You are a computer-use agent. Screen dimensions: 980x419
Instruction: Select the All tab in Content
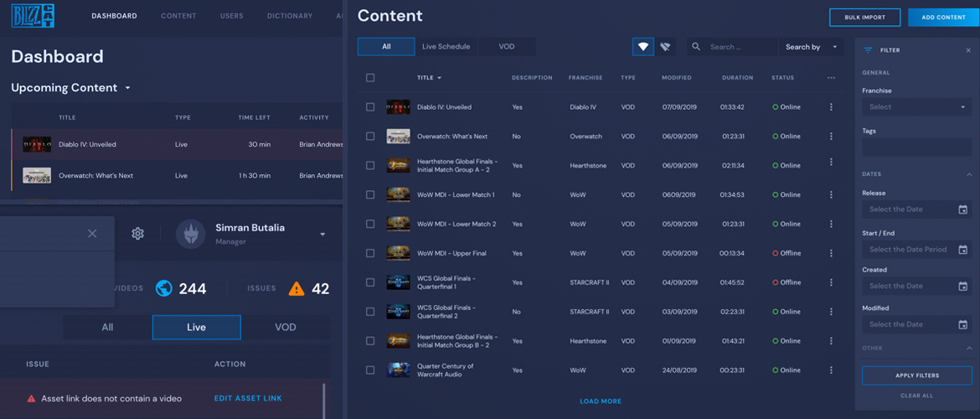pyautogui.click(x=386, y=47)
